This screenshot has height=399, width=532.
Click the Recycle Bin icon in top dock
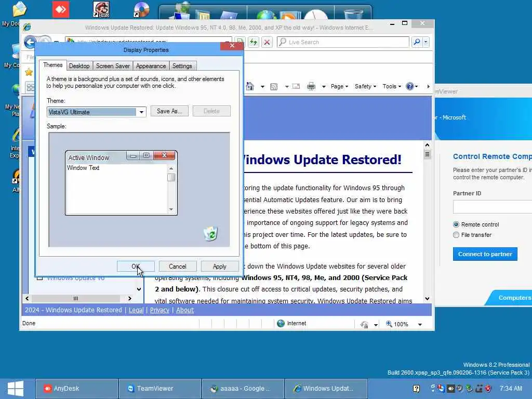(x=353, y=14)
